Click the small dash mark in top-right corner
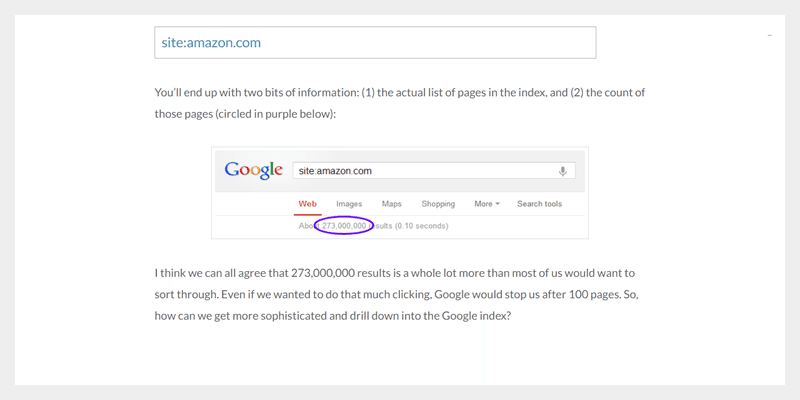 coord(769,36)
